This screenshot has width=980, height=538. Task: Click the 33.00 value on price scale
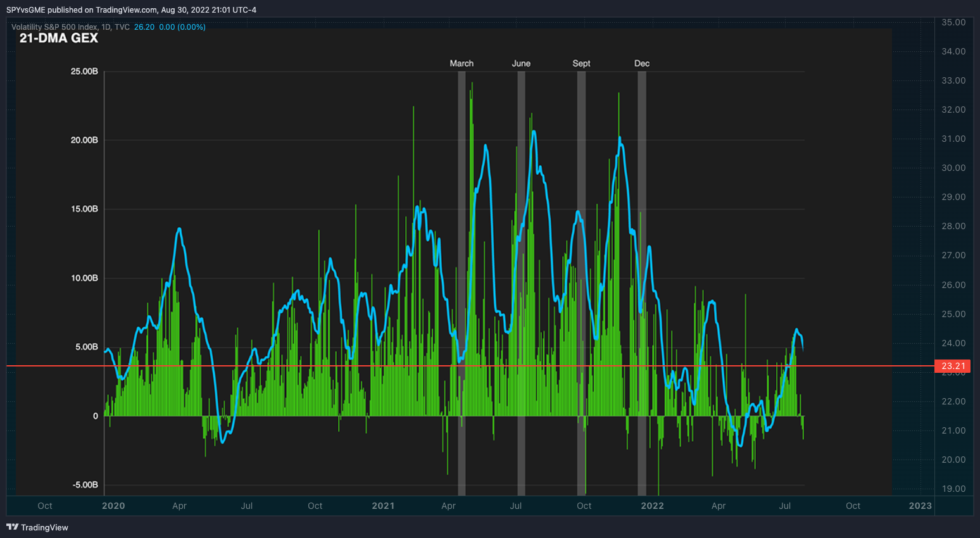point(953,80)
